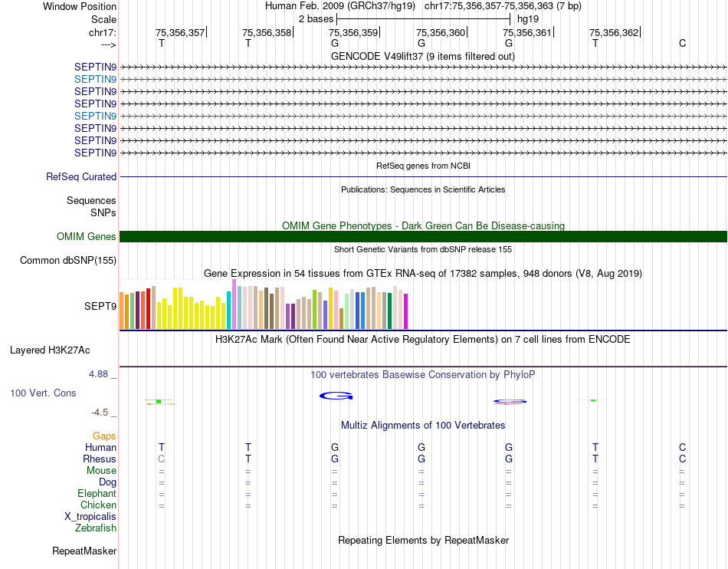
Task: Click the 75,356,362 position marker
Action: 614,32
